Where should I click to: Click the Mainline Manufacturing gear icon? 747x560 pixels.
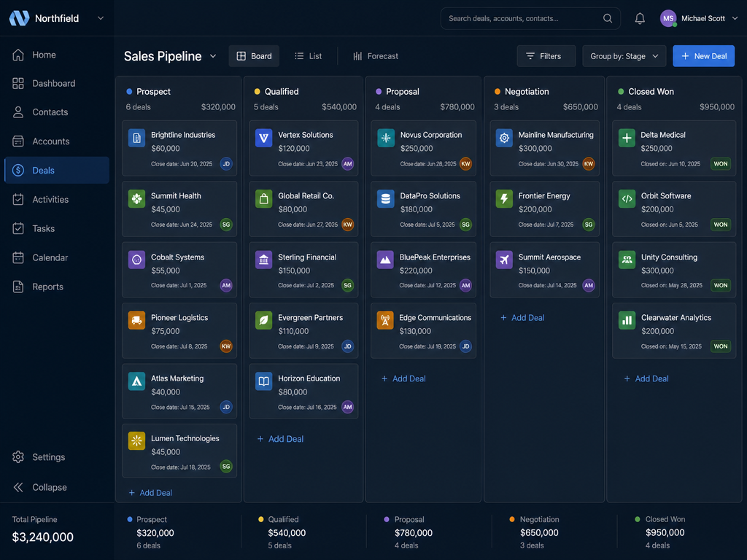504,138
